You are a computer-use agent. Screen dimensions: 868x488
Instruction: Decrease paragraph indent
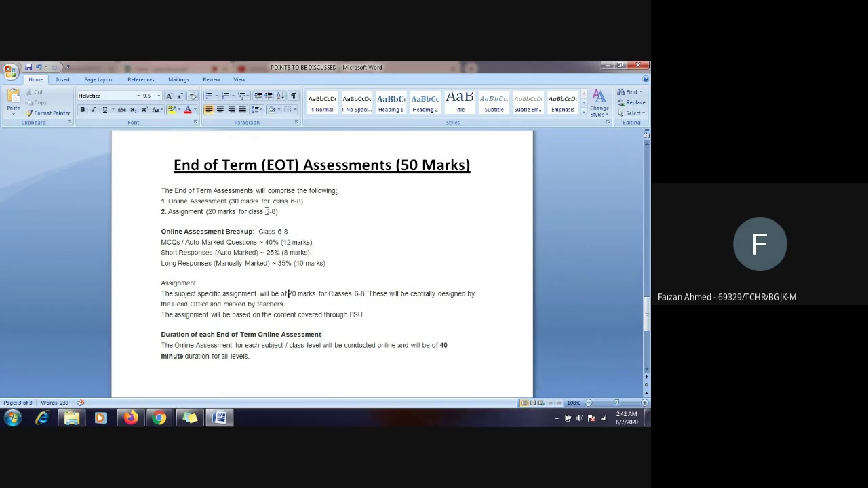[258, 96]
